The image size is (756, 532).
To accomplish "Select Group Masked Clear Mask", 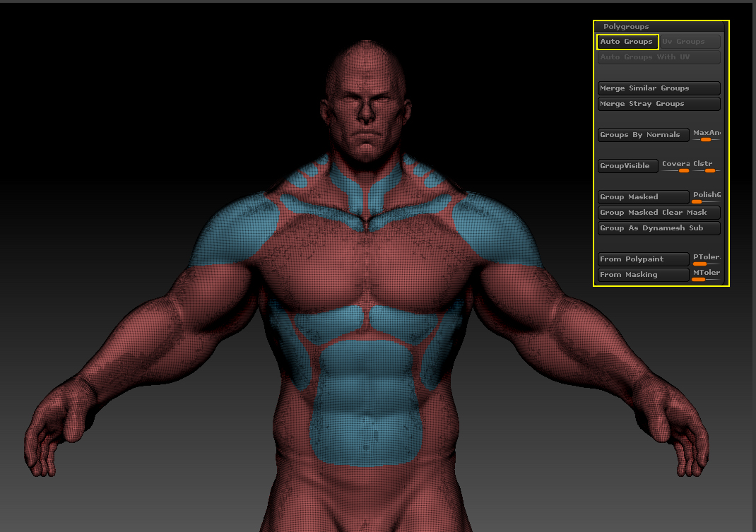I will click(x=659, y=213).
